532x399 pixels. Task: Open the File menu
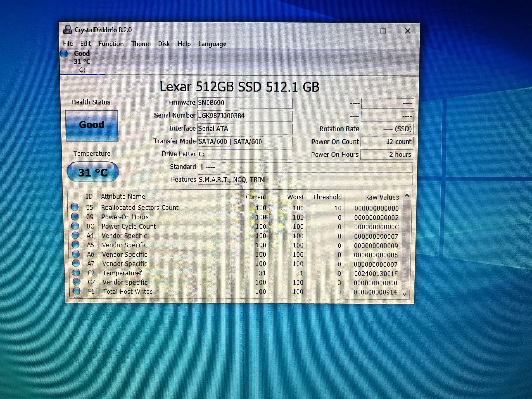tap(68, 44)
